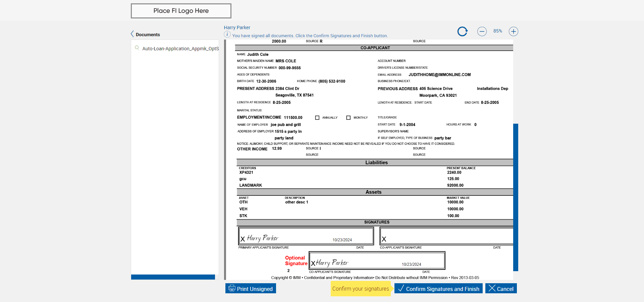Click the Documents panel heading
Image resolution: width=644 pixels, height=302 pixels.
(148, 35)
